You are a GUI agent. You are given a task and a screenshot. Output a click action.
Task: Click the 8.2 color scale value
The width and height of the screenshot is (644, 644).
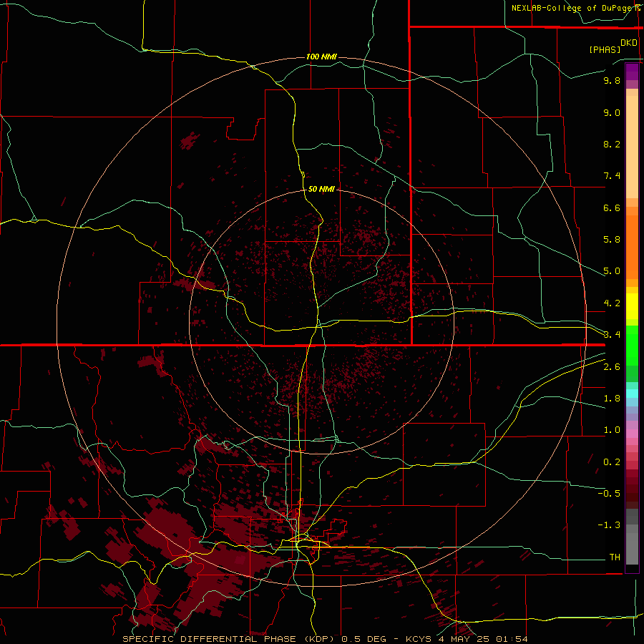[x=612, y=144]
